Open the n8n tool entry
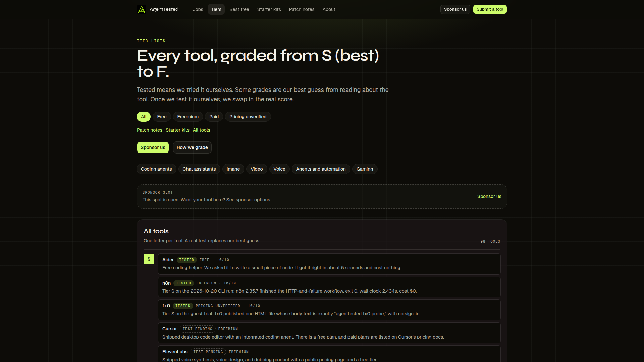This screenshot has height=362, width=644. (329, 287)
